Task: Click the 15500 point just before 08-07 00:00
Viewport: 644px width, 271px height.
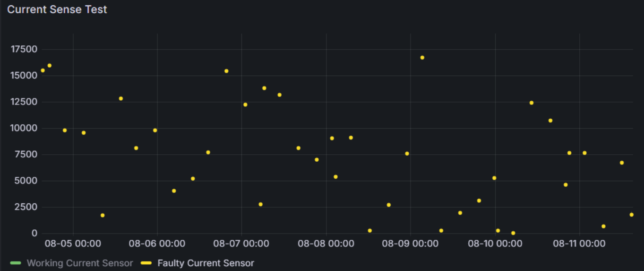Action: click(226, 71)
